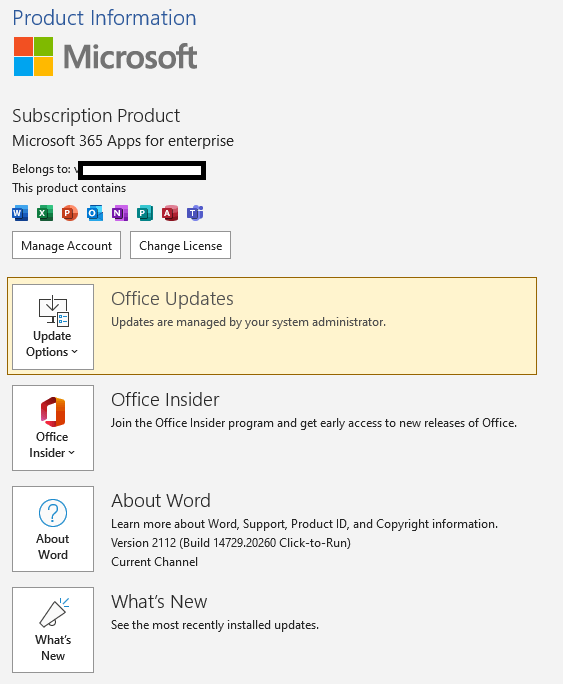Viewport: 563px width, 684px height.
Task: Click the Version 2112 build text
Action: (231, 543)
